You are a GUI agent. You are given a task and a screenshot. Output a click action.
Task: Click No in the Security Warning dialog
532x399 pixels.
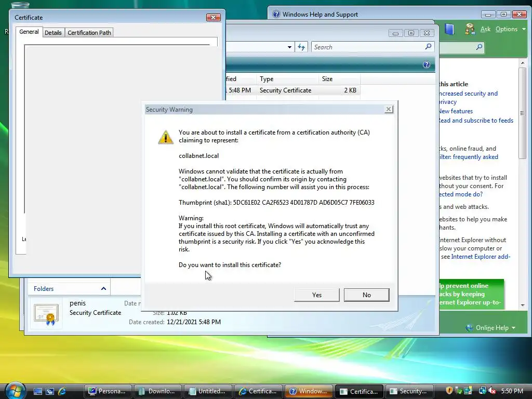[x=366, y=295]
